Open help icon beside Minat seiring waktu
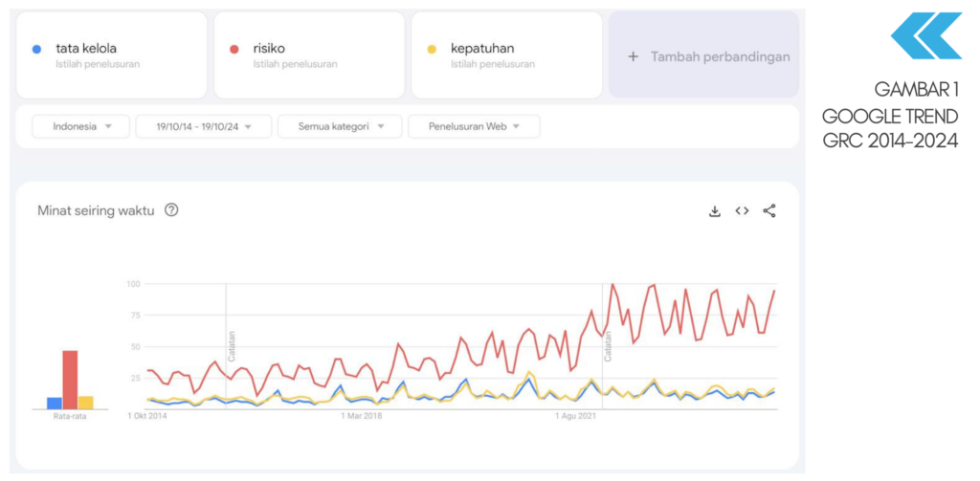This screenshot has width=980, height=481. coord(171,210)
